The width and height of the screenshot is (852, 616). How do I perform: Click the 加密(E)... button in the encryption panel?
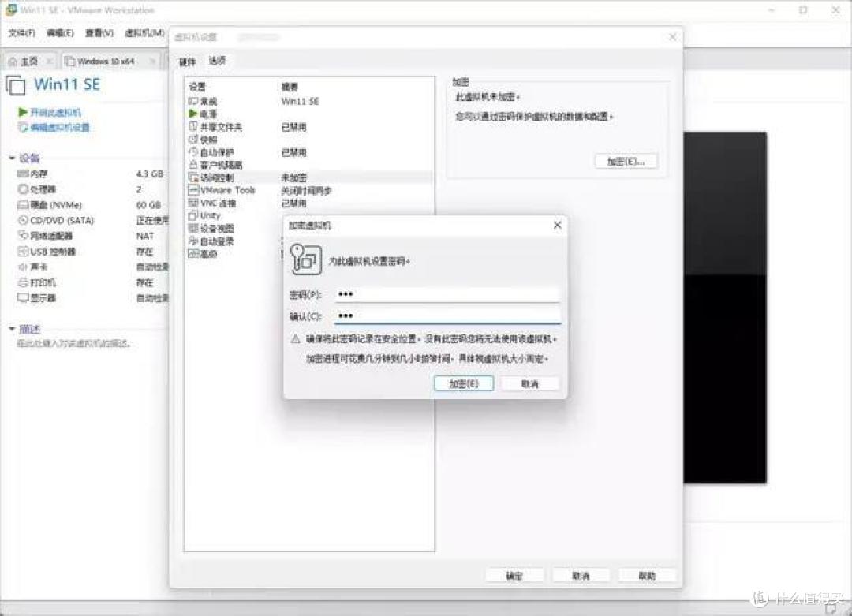pos(626,162)
